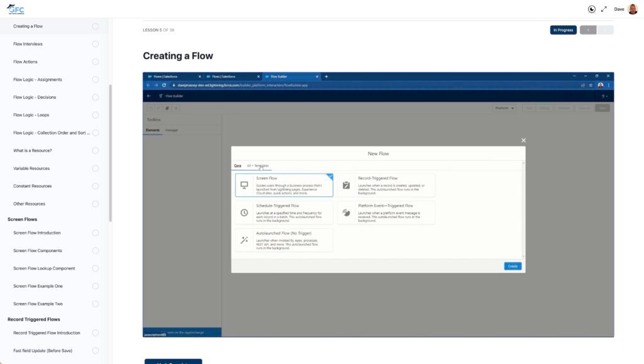Click the Create button

click(x=513, y=267)
